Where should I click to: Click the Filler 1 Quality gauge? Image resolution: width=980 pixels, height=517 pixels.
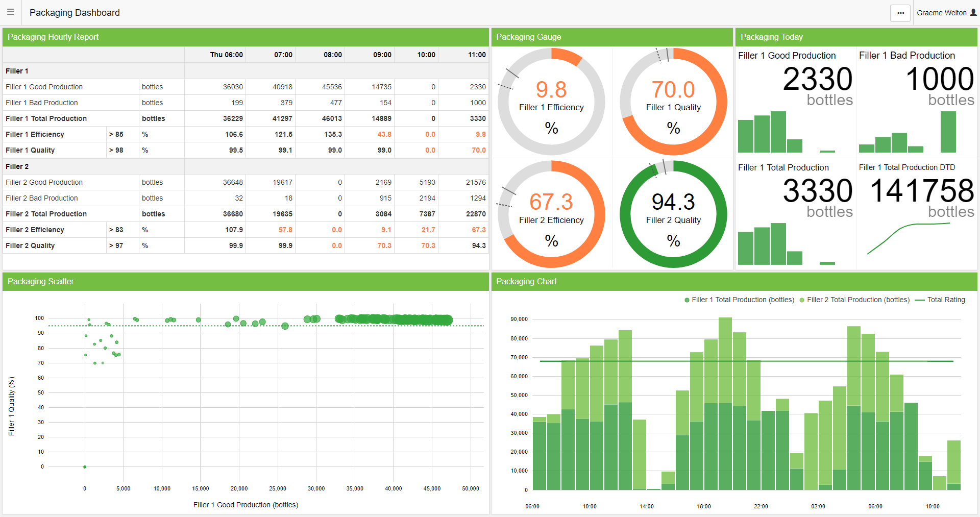[x=673, y=102]
